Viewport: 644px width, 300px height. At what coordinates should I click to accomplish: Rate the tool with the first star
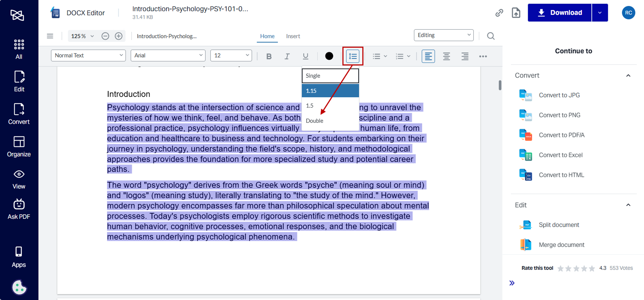(x=560, y=268)
